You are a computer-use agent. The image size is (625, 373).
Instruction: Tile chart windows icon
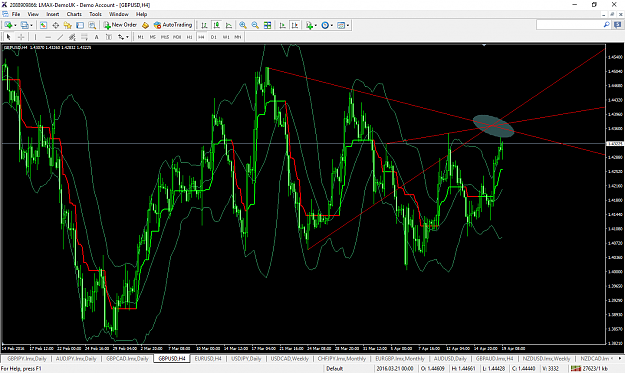267,25
